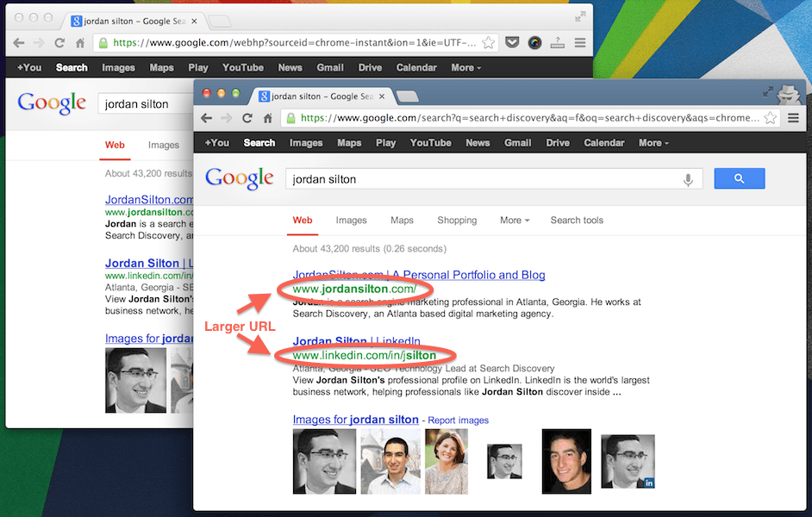Focus the address bar in the front window

point(529,118)
